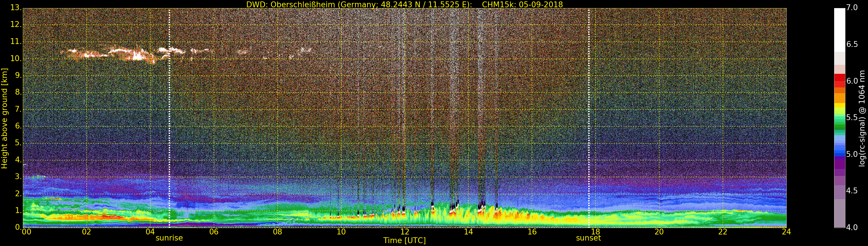
Task: Click the white dotted sunset marker line
Action: click(x=589, y=118)
